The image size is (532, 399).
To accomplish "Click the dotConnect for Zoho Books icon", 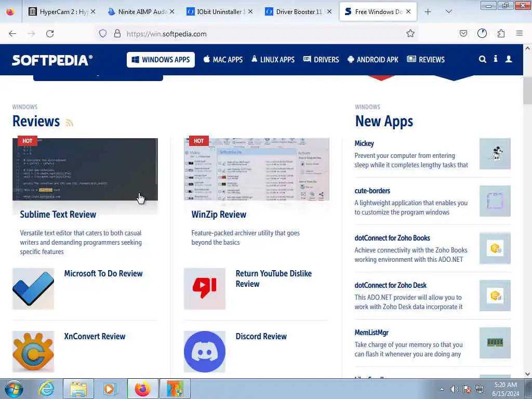I will [495, 248].
